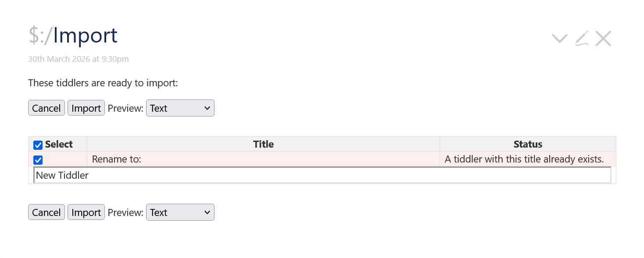Focus the Rename to text field

point(322,175)
